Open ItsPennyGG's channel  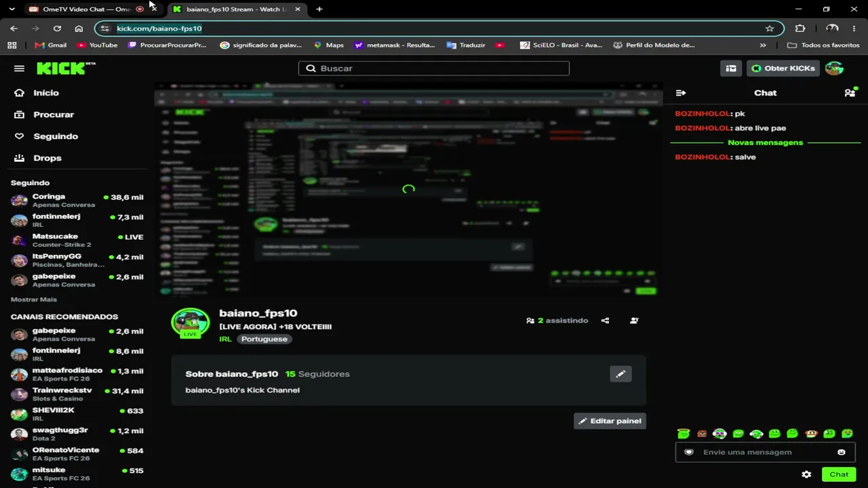pyautogui.click(x=77, y=260)
